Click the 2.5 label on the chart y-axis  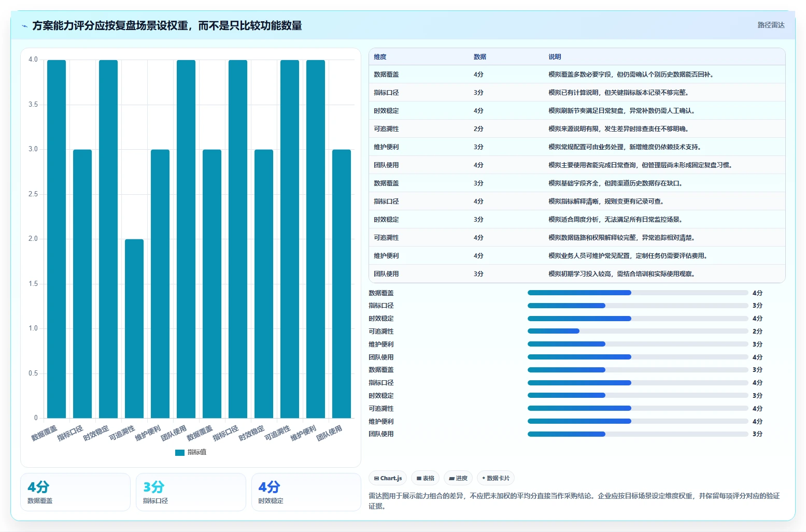pyautogui.click(x=33, y=194)
